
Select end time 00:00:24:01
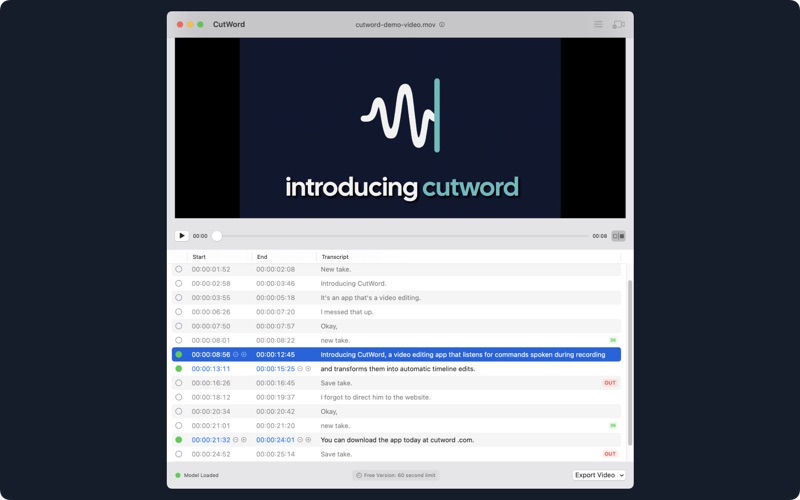[275, 439]
